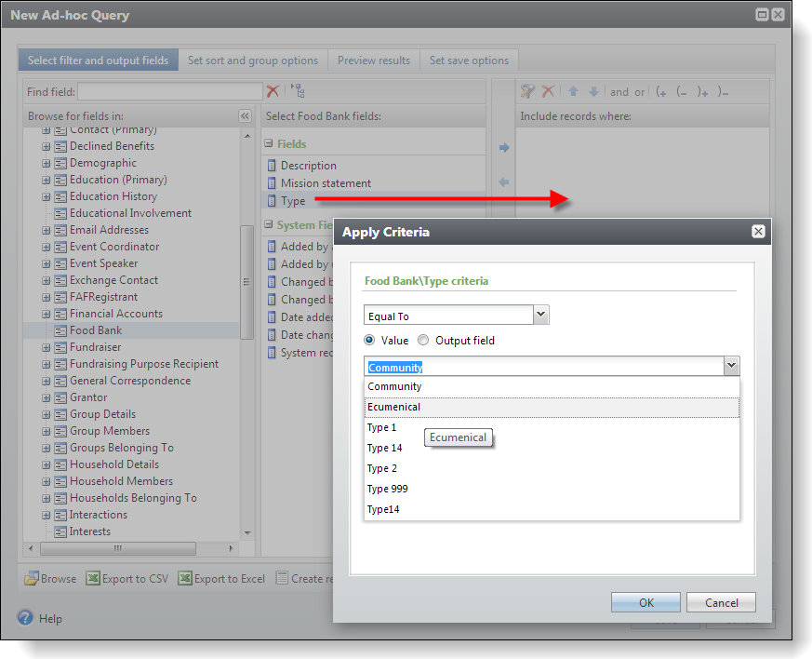
Task: Expand the Fundraiser node
Action: tap(47, 347)
